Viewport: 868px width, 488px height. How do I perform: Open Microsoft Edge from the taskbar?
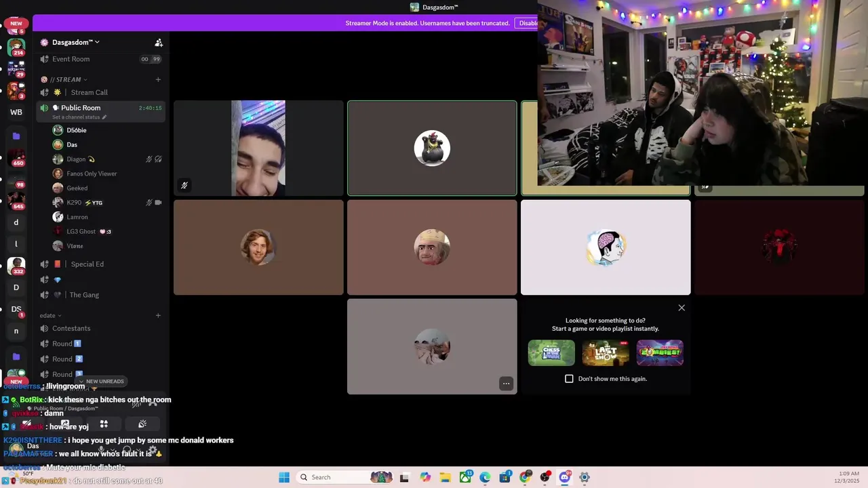485,477
